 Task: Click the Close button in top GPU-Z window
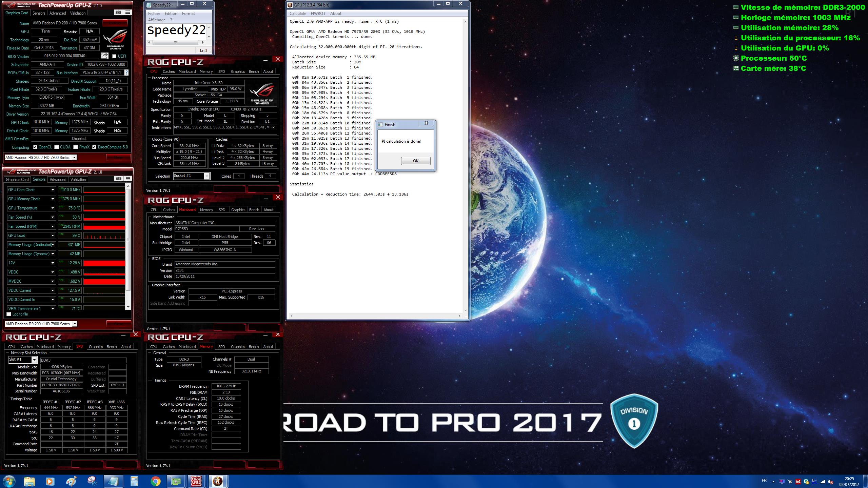coord(118,157)
